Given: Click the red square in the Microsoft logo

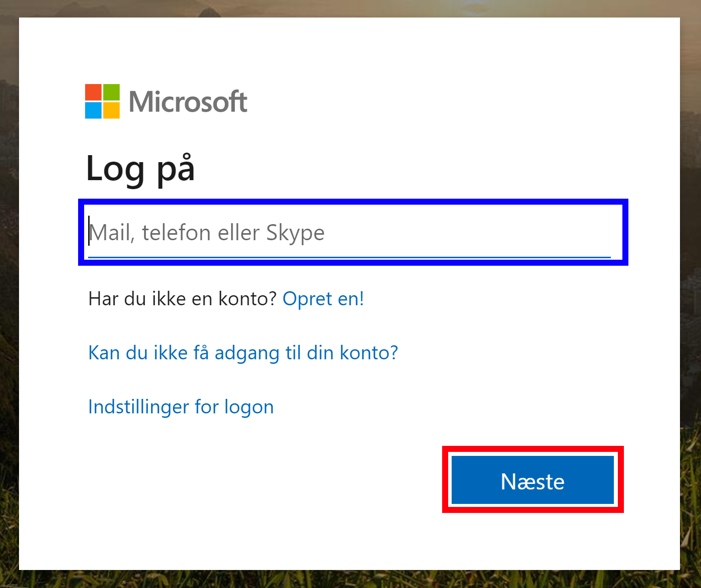Looking at the screenshot, I should coord(93,92).
